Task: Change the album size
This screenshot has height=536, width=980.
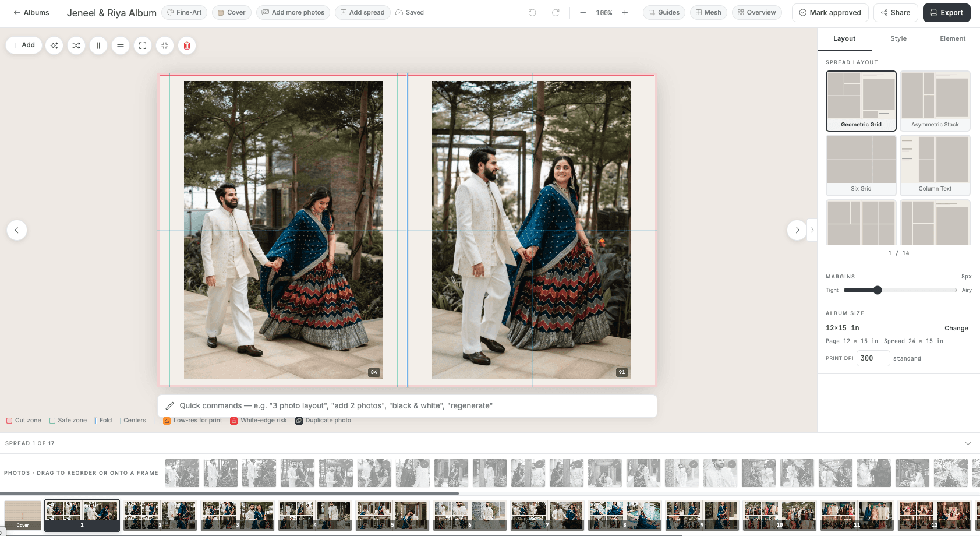Action: tap(956, 329)
